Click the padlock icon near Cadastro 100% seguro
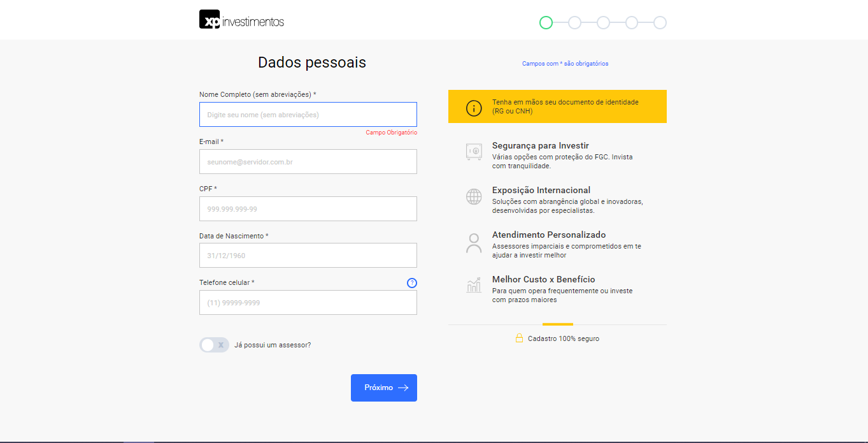Image resolution: width=868 pixels, height=443 pixels. click(x=519, y=338)
